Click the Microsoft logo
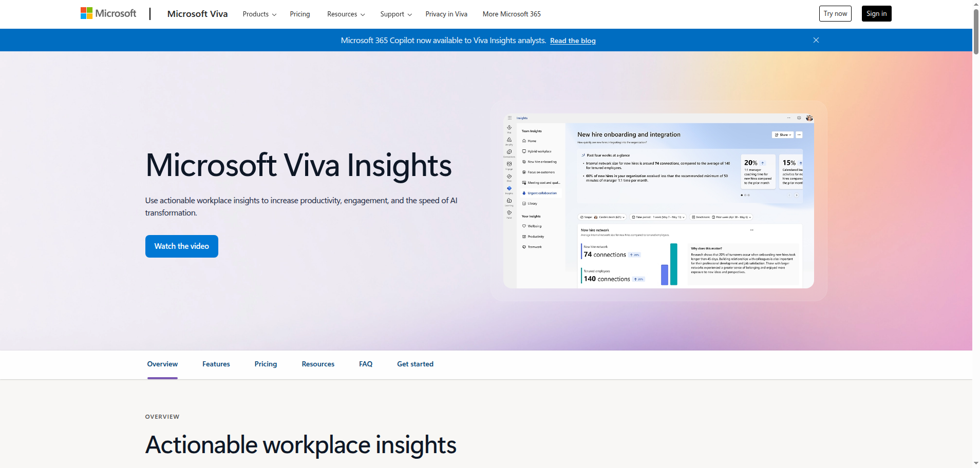Viewport: 980px width, 468px height. click(x=108, y=14)
